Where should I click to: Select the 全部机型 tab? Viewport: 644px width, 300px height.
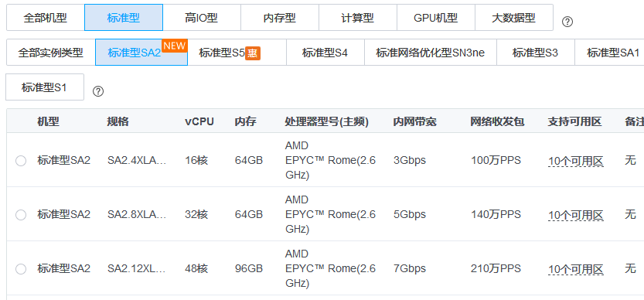[45, 18]
